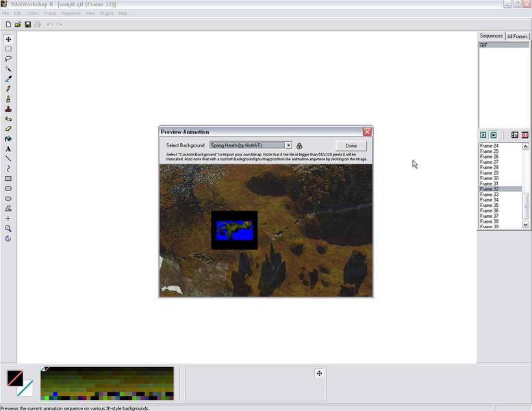Select the Rotate tool
The image size is (532, 411).
[x=8, y=238]
